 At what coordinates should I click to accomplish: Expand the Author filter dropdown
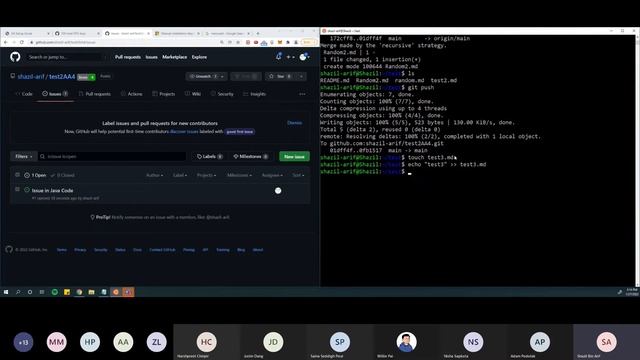tap(154, 175)
